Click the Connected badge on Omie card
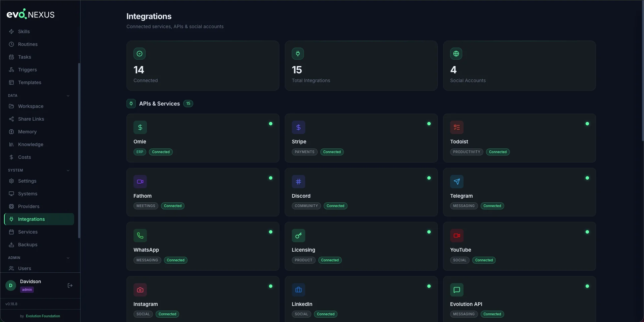 pyautogui.click(x=161, y=152)
